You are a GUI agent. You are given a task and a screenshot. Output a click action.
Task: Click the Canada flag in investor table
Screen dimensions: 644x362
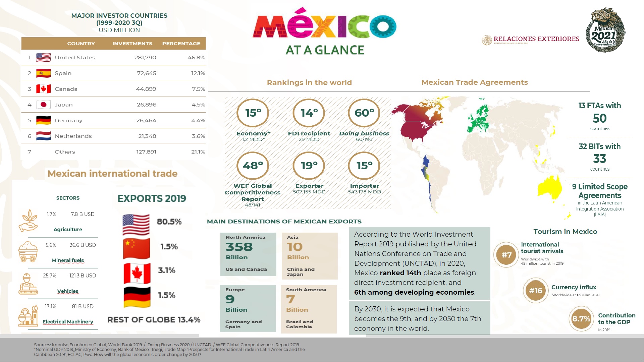[43, 89]
